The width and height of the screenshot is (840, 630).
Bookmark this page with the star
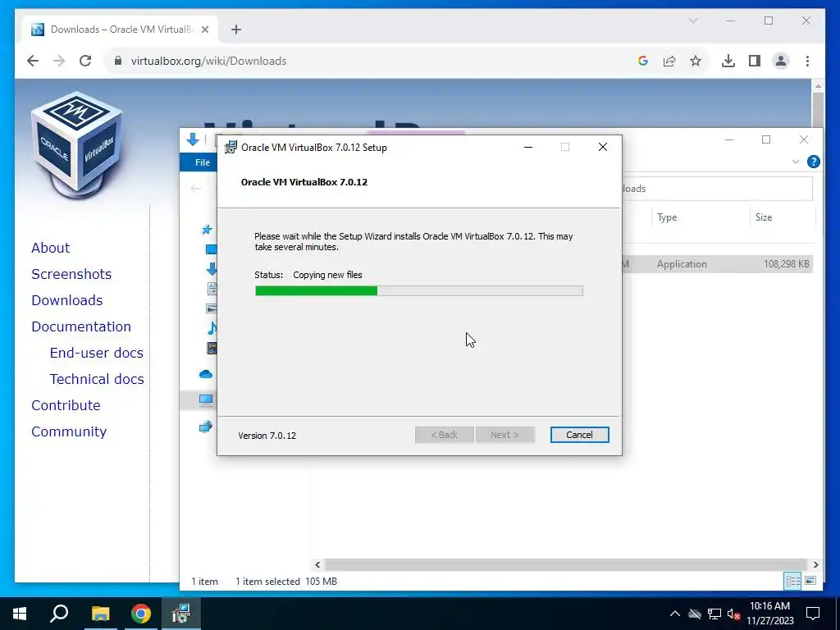coord(696,61)
